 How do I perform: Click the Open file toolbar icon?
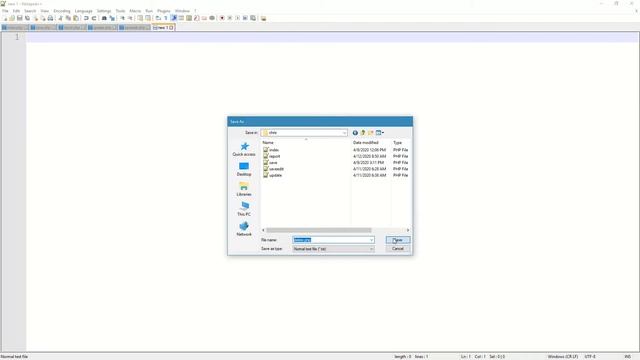click(x=12, y=18)
